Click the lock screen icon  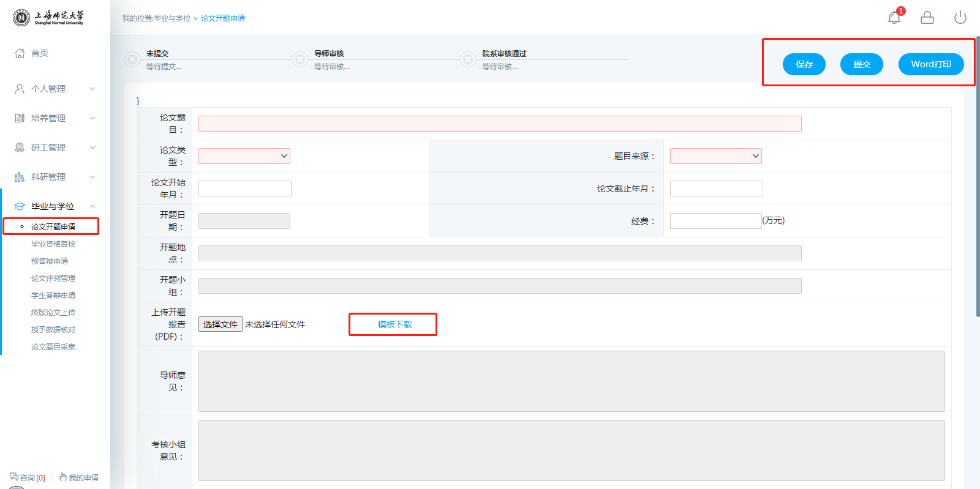coord(927,18)
